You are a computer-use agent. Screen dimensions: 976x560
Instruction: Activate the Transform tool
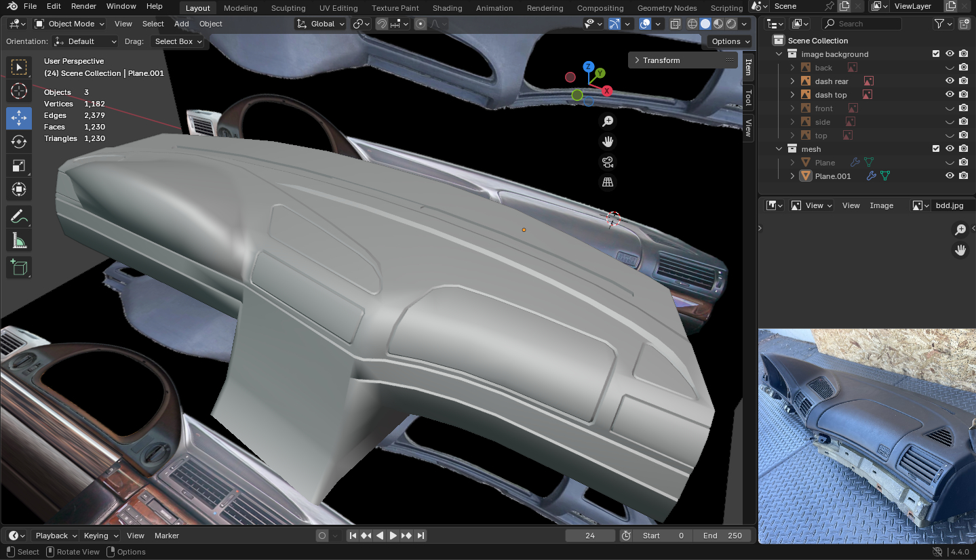click(19, 189)
